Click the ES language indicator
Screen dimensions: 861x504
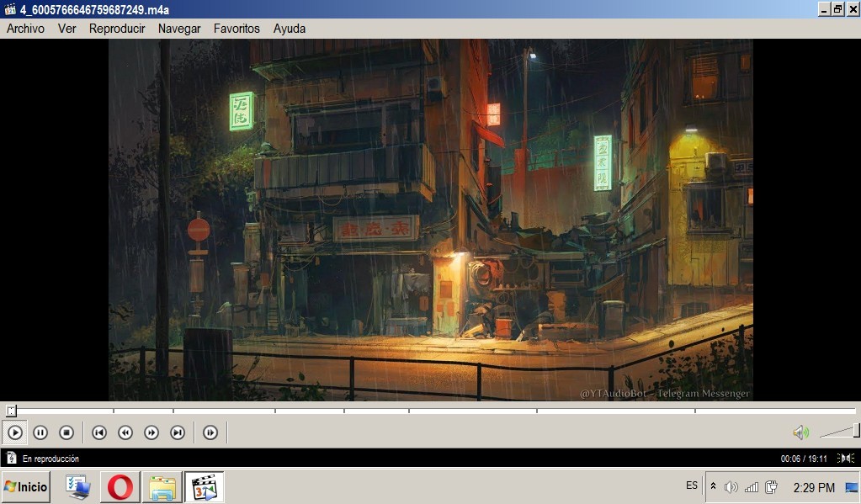pos(692,485)
